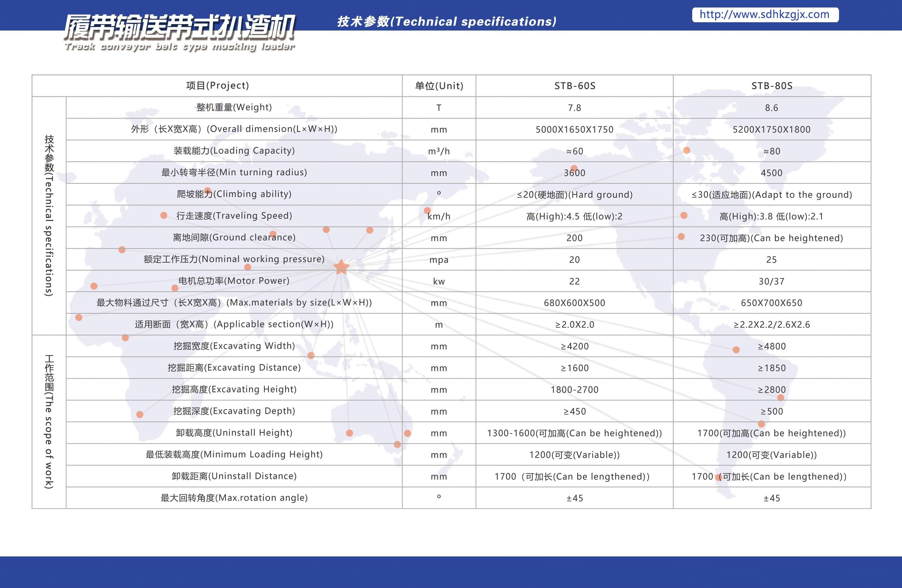
Task: Click the Minimum Loading Height row label
Action: tap(234, 455)
